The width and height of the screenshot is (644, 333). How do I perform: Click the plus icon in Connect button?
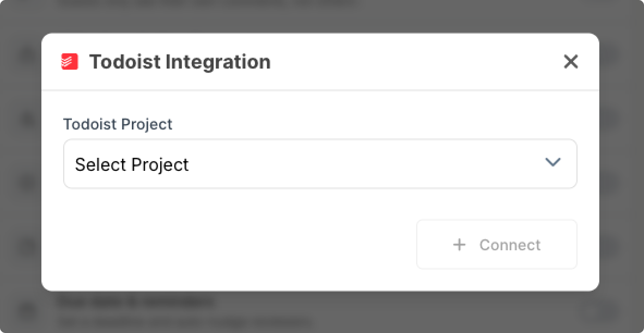coord(459,245)
